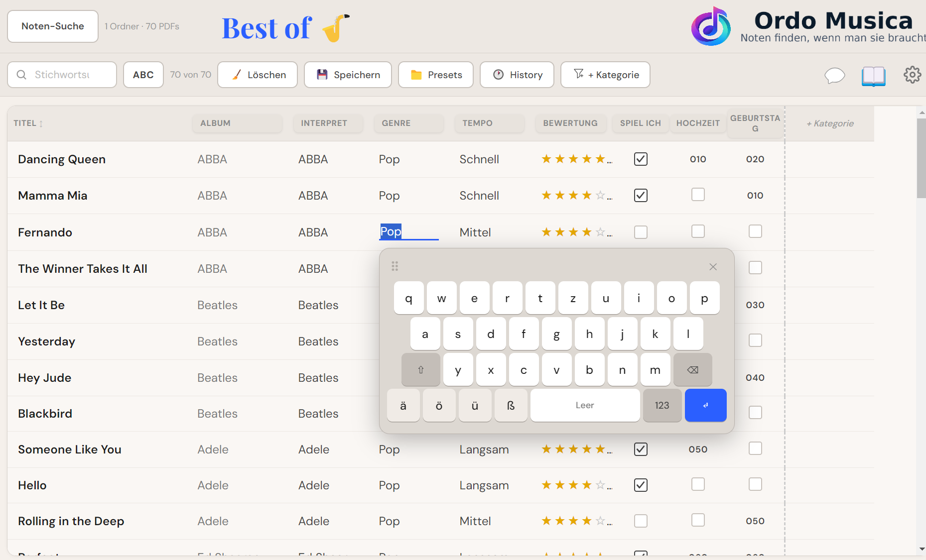Click the Löschen button
The height and width of the screenshot is (560, 926).
click(258, 75)
